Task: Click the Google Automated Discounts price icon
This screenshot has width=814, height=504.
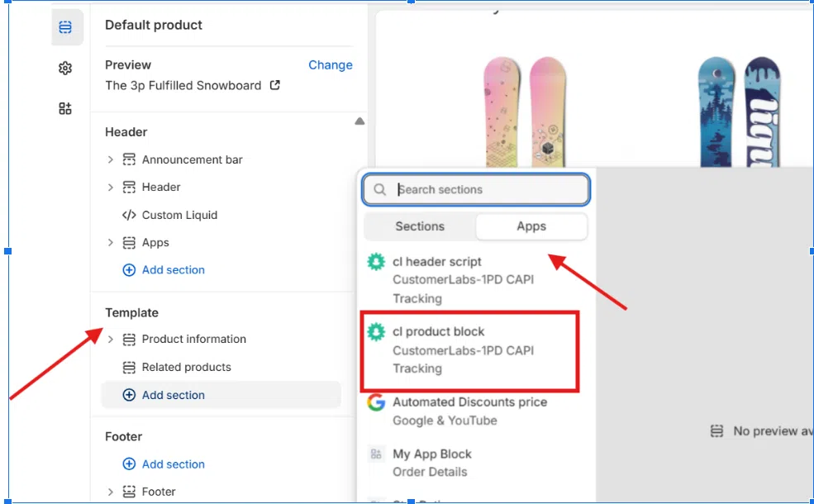Action: click(x=377, y=403)
